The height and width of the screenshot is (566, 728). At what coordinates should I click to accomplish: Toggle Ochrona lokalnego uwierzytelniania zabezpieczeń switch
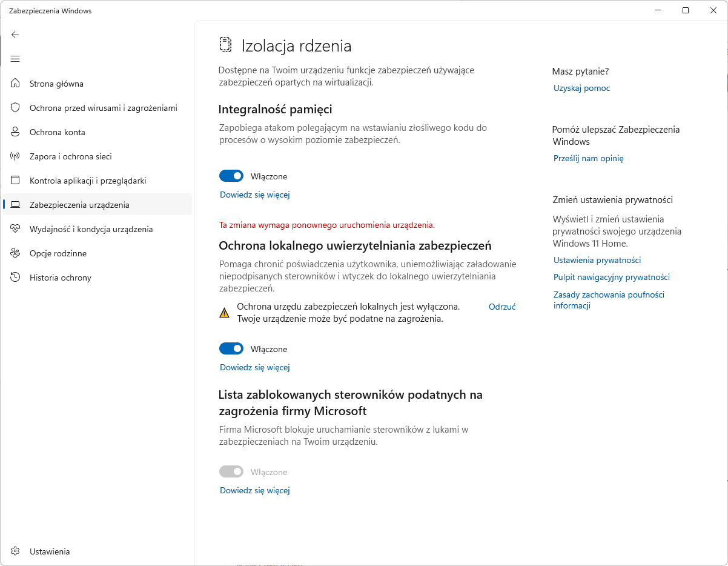[x=231, y=348]
